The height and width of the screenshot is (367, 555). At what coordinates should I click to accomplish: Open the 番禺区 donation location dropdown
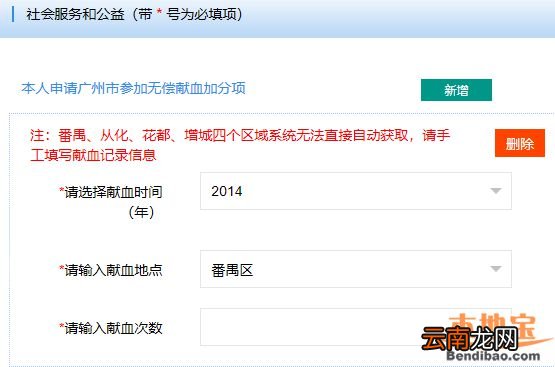tap(356, 269)
